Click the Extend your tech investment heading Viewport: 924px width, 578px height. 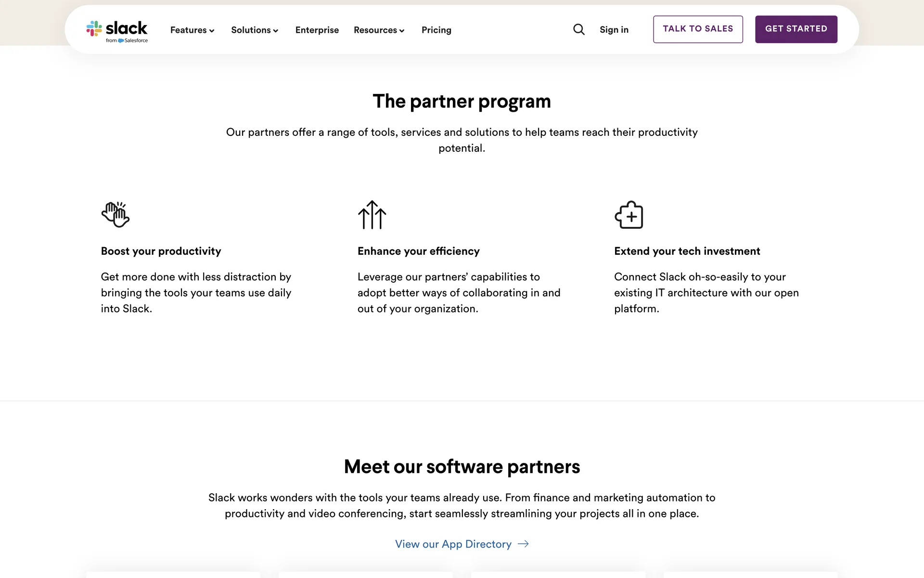(687, 251)
